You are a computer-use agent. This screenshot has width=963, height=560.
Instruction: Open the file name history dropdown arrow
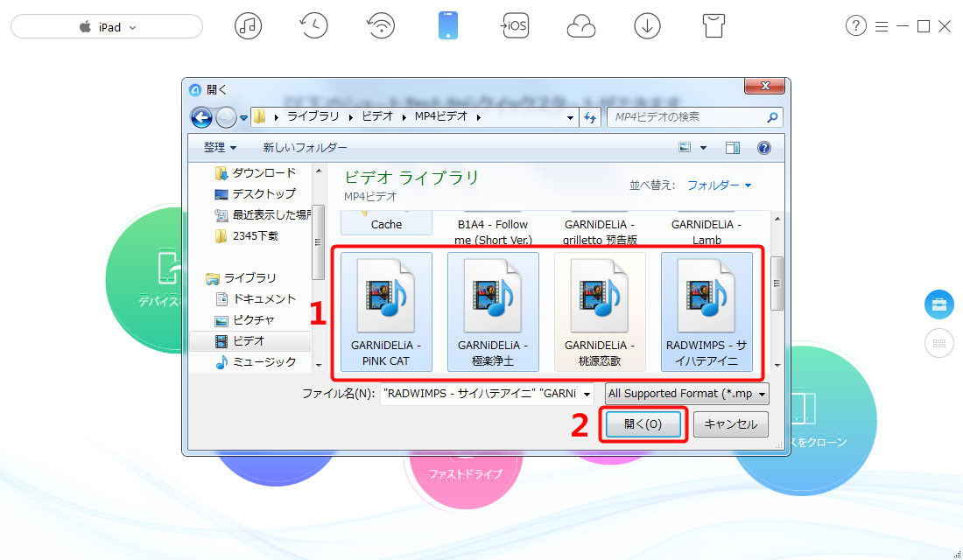pyautogui.click(x=587, y=395)
